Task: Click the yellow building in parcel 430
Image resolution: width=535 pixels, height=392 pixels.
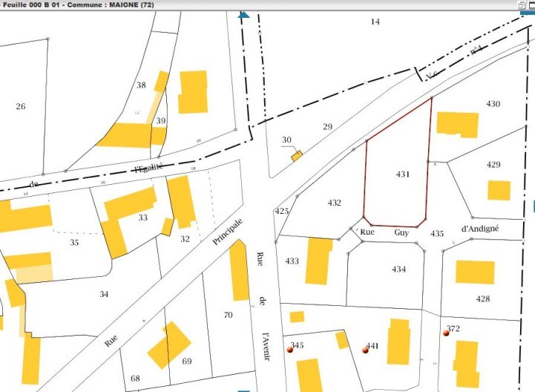Action: pos(457,123)
